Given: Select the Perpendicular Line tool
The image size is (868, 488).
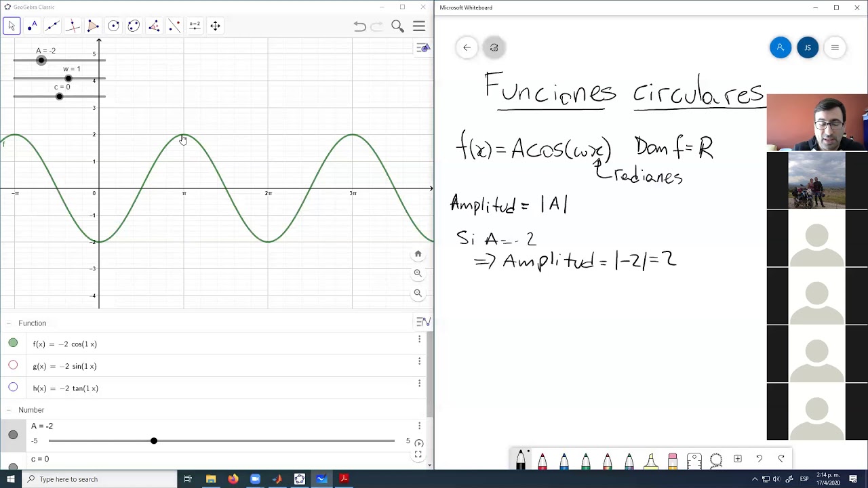Looking at the screenshot, I should pos(73,26).
